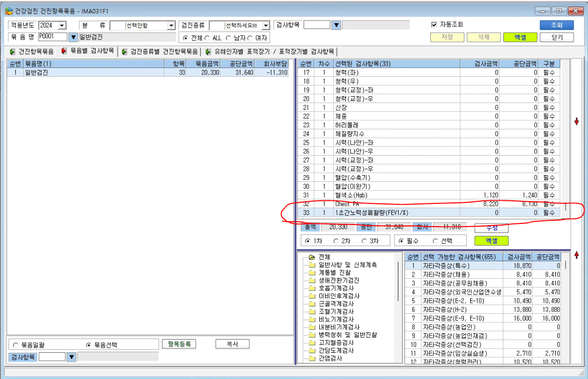This screenshot has width=588, height=379.
Task: Open the 검진종류 선택하세요 dropdown
Action: tap(266, 25)
